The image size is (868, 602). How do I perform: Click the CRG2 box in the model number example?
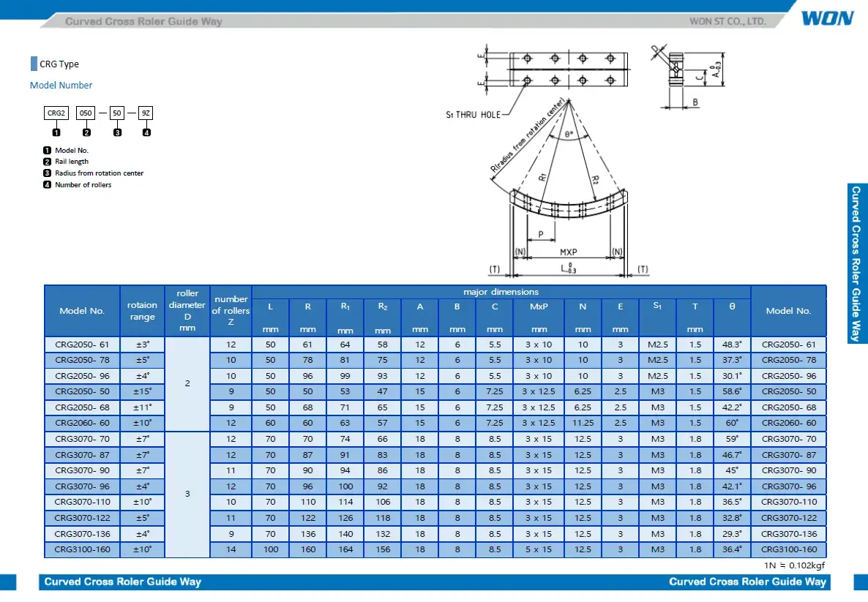pyautogui.click(x=56, y=113)
